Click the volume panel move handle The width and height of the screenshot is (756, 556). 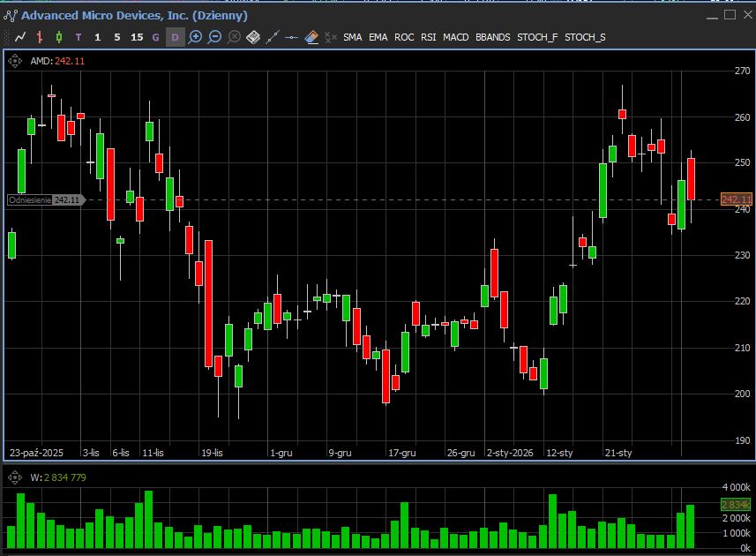click(15, 477)
